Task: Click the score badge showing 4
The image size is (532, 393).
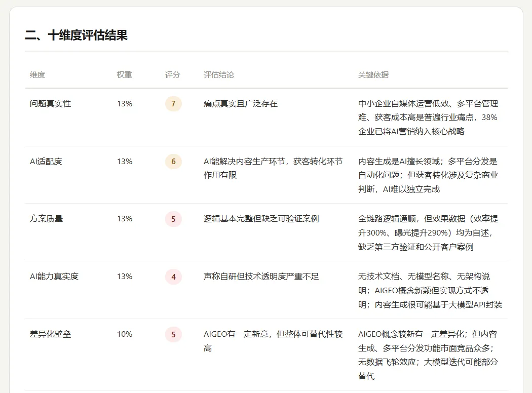Action: pos(173,277)
